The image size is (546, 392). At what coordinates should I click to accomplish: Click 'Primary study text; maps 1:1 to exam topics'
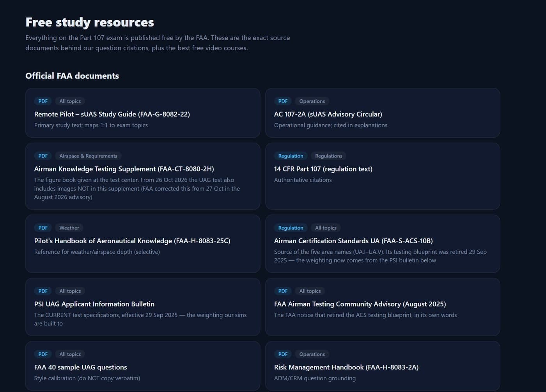(x=91, y=125)
